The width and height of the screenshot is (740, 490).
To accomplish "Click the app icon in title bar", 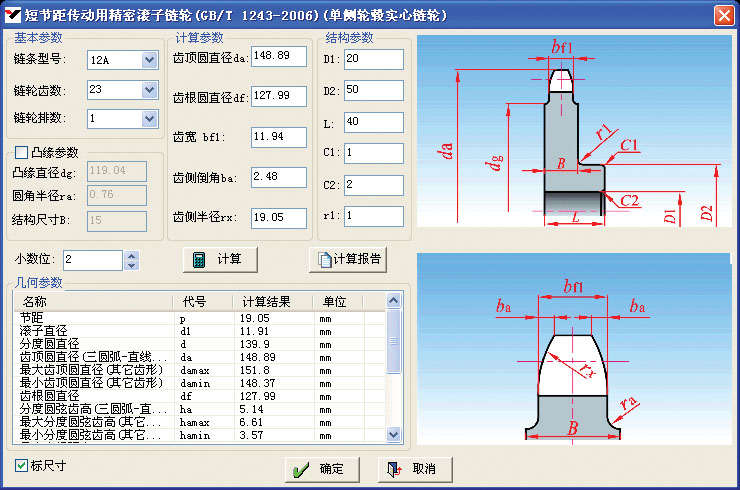I will click(12, 15).
